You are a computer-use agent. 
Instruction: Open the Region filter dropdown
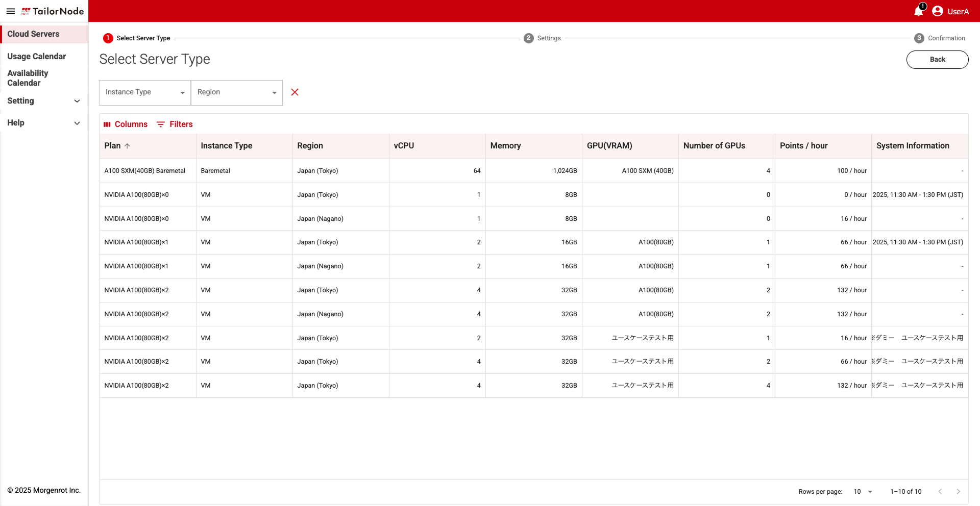pos(237,92)
